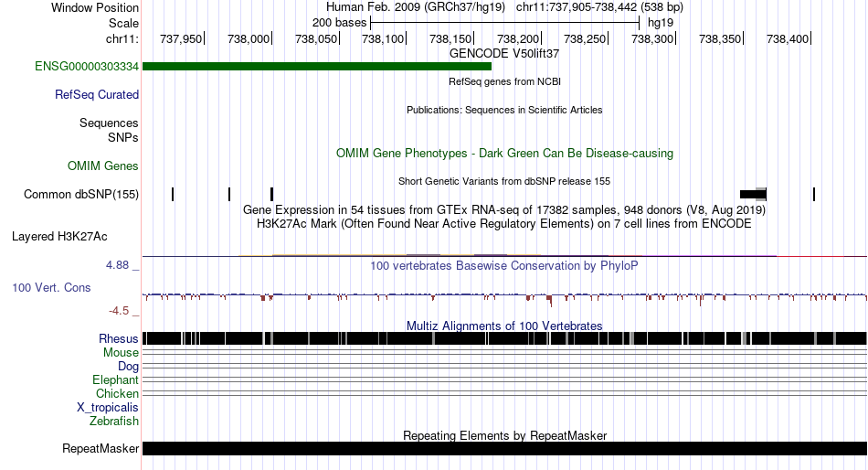Click the Sequences track label
Viewport: 868px width, 470px height.
pyautogui.click(x=109, y=123)
